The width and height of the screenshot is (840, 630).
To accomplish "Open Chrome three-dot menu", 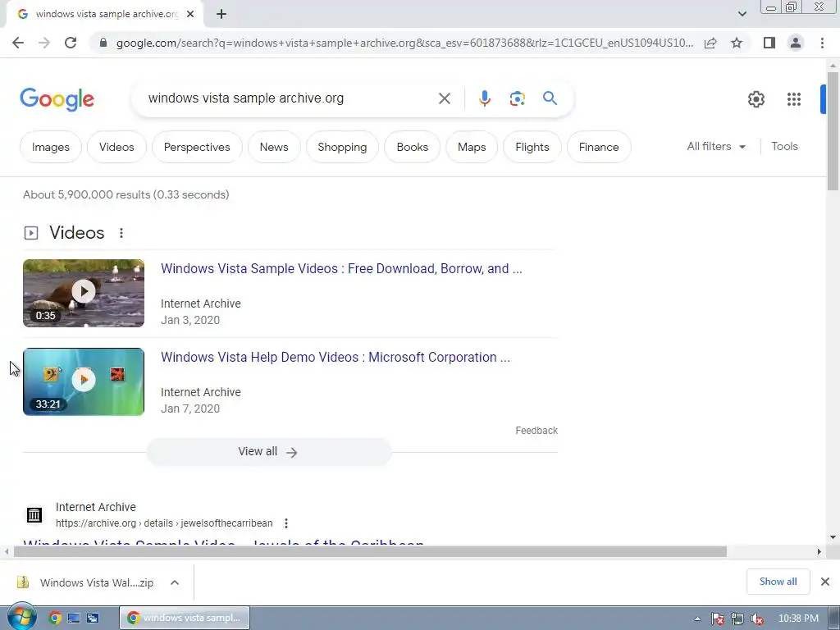I will click(822, 43).
